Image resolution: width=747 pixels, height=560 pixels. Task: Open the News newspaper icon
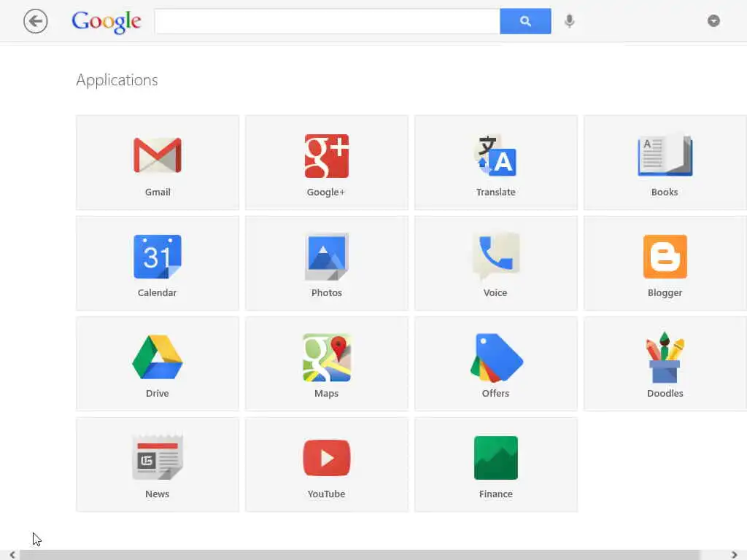[x=158, y=457]
